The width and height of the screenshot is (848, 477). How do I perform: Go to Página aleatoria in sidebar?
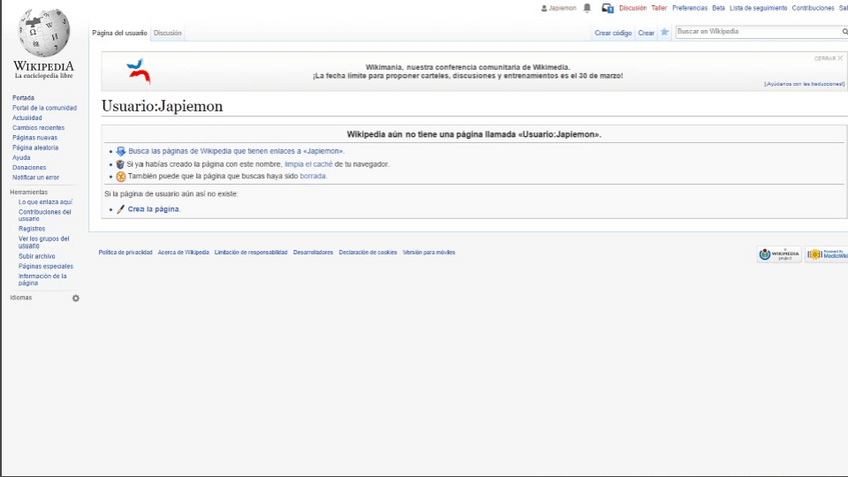35,148
